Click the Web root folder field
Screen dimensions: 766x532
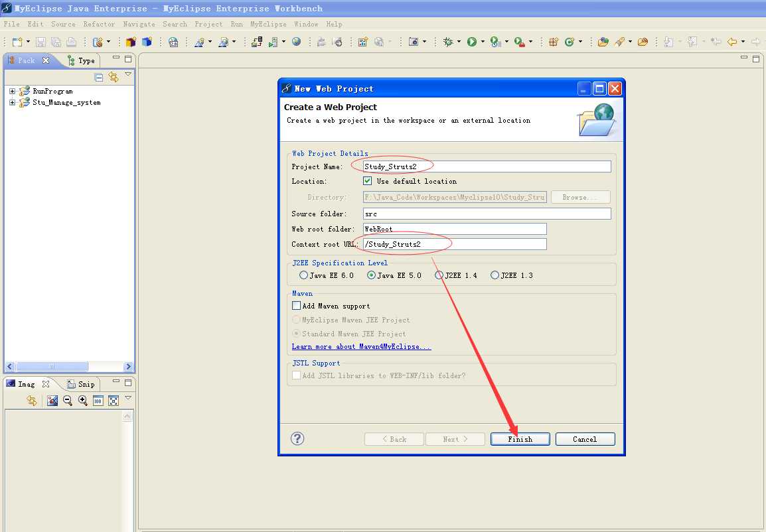tap(454, 229)
